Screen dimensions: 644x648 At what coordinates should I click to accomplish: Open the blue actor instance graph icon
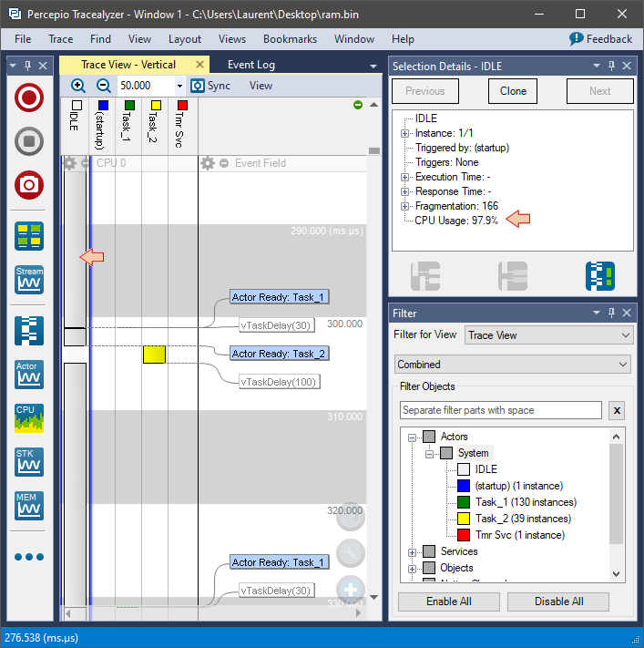coord(599,276)
